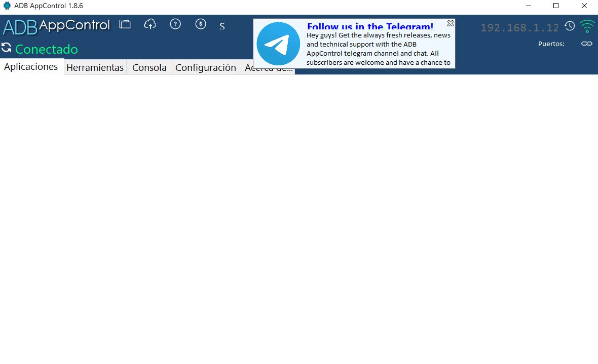Open the file folder icon in header
This screenshot has width=598, height=364.
tap(125, 24)
